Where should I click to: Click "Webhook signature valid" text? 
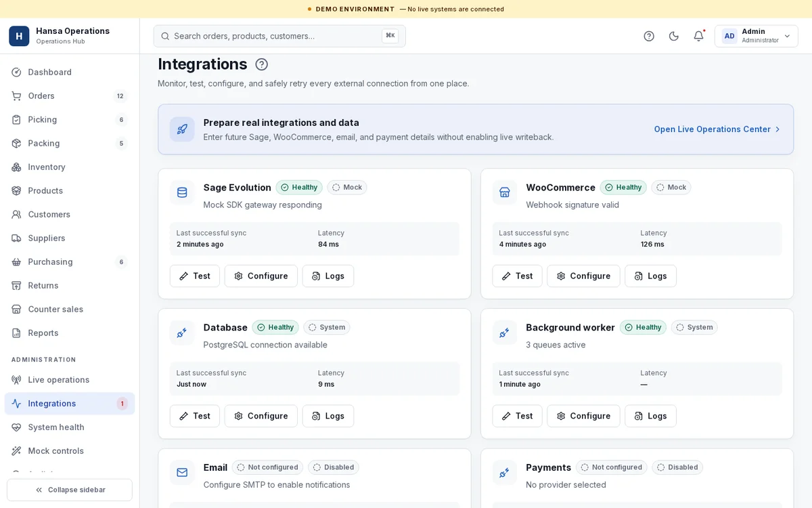[x=572, y=205]
